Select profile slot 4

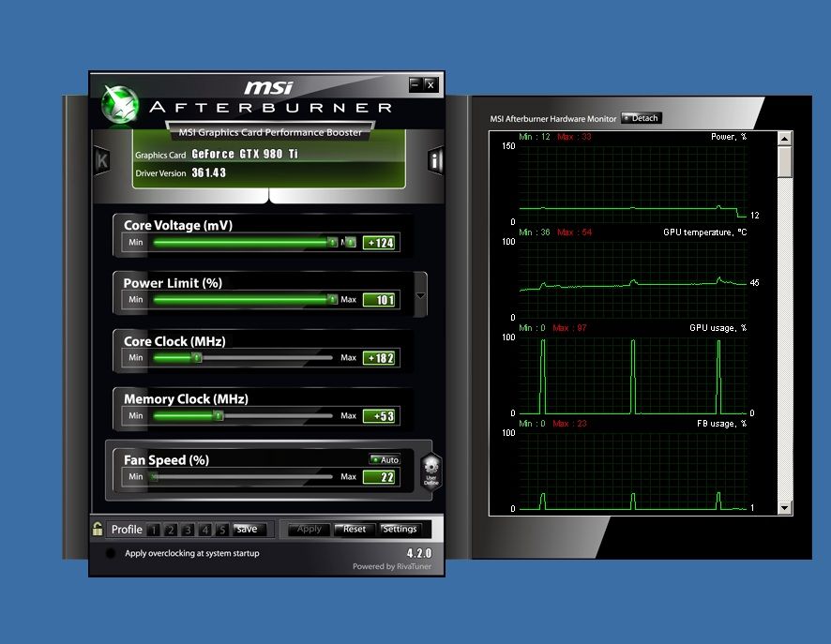[x=205, y=530]
